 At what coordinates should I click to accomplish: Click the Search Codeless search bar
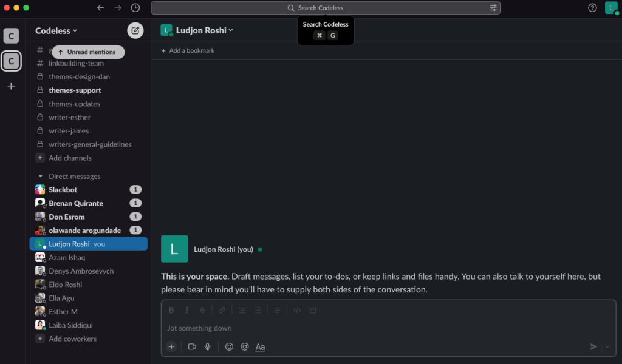click(x=326, y=8)
